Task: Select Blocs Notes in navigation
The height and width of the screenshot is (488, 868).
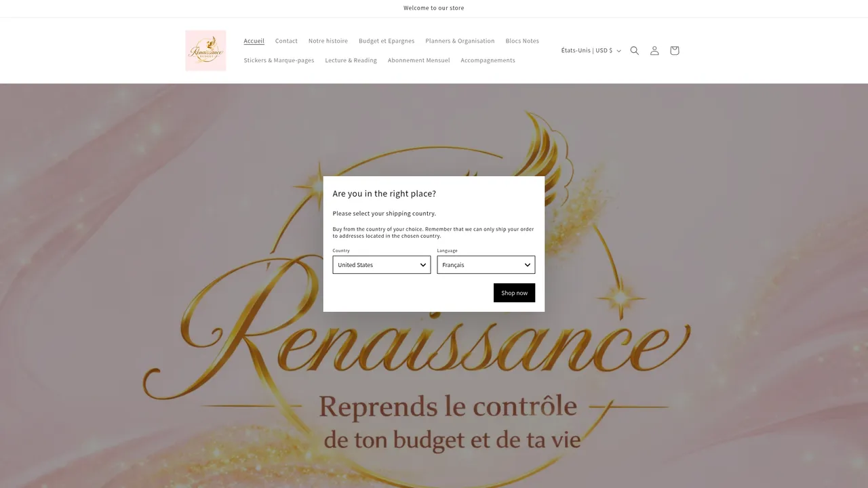Action: coord(522,41)
